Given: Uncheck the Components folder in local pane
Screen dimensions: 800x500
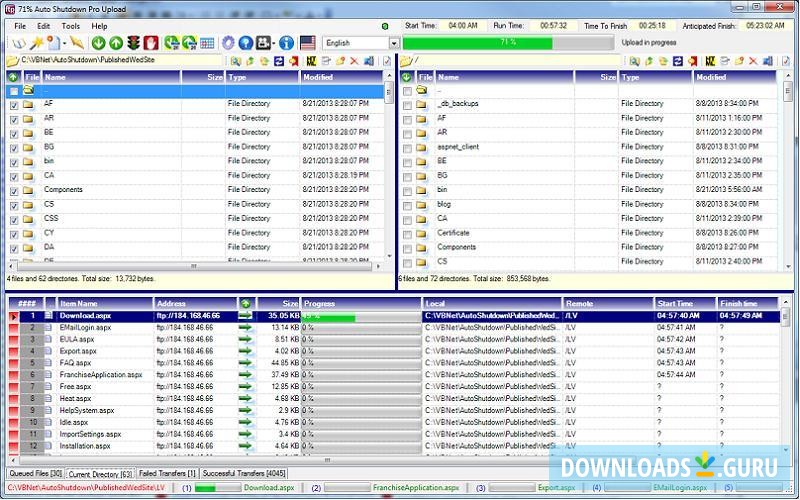Looking at the screenshot, I should click(14, 191).
